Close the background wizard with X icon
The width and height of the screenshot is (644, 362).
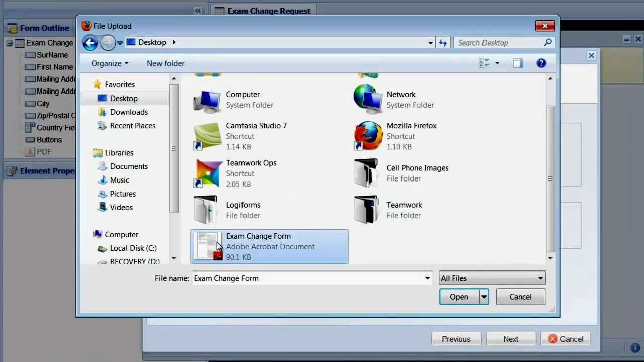pyautogui.click(x=591, y=56)
